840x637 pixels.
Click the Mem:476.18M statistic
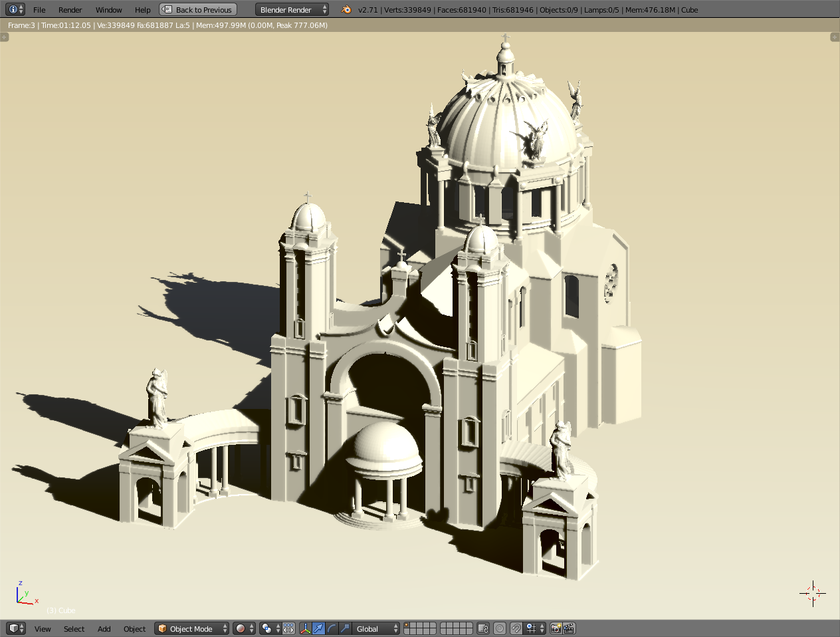pos(650,10)
